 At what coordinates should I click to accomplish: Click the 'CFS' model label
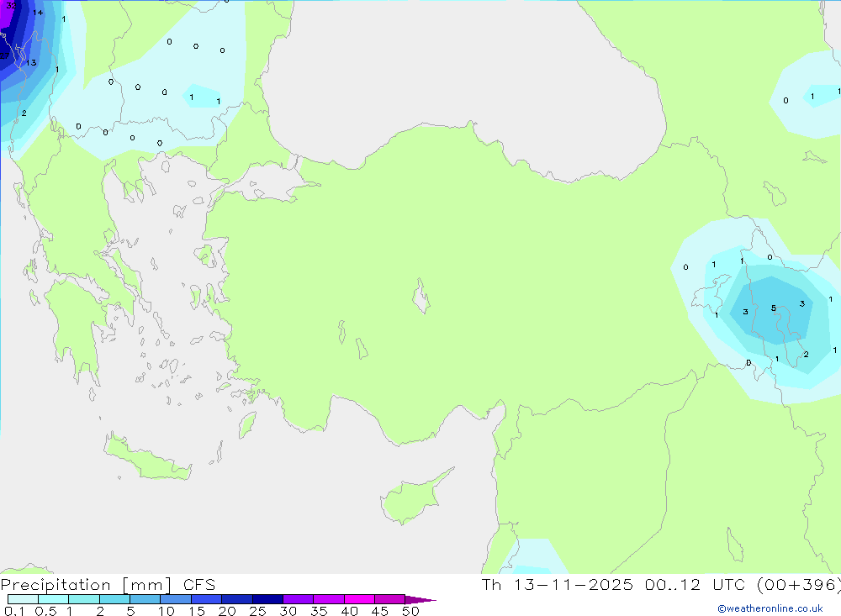tap(199, 585)
